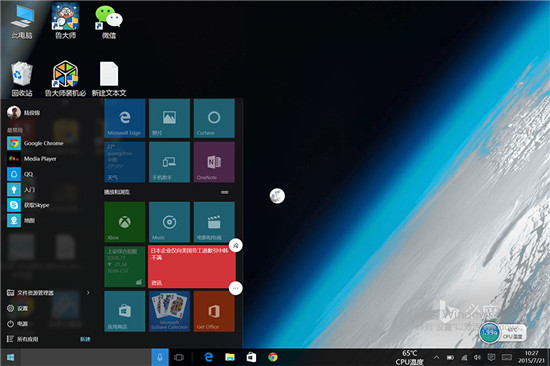Select the new text document desktop file
Image resolution: width=550 pixels, height=366 pixels.
(109, 78)
